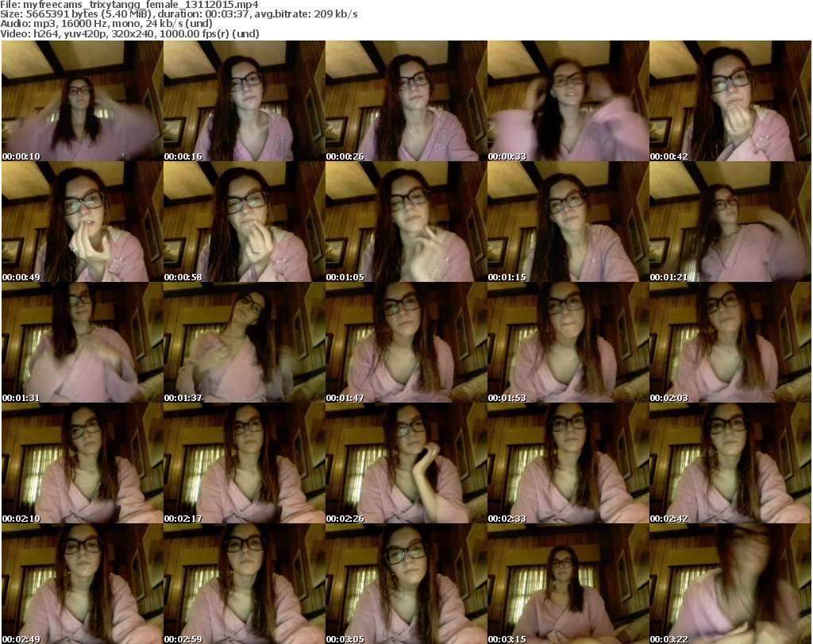Select the frame thumbnail stamped 00:02:49
813x644 pixels.
coord(83,584)
